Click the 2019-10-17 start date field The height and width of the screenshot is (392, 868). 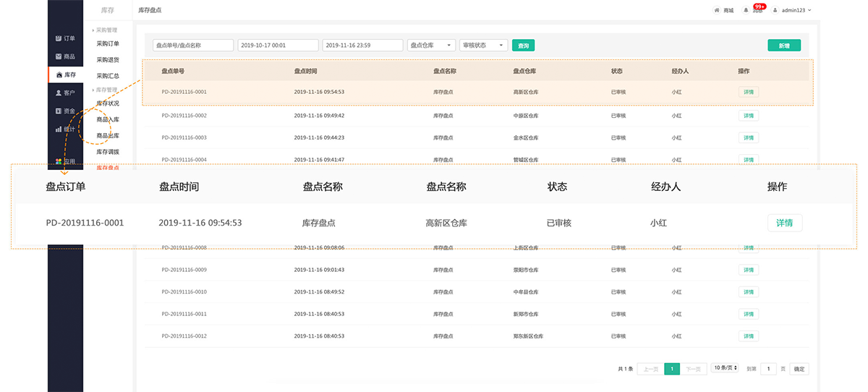278,45
